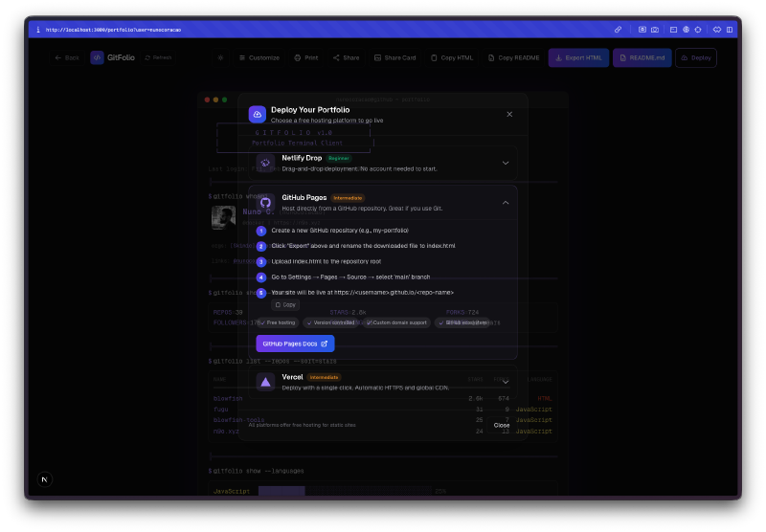
Task: Click the GitFolio logo icon
Action: [98, 57]
